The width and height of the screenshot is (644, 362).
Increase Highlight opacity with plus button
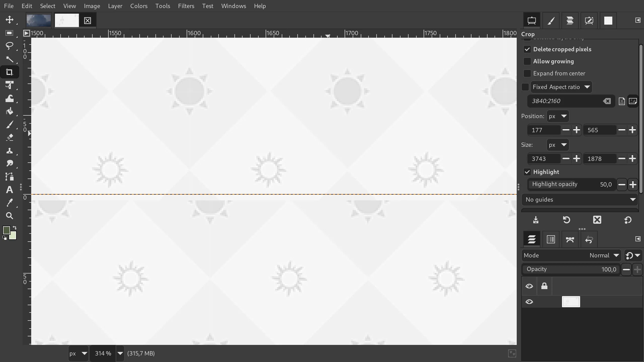633,184
